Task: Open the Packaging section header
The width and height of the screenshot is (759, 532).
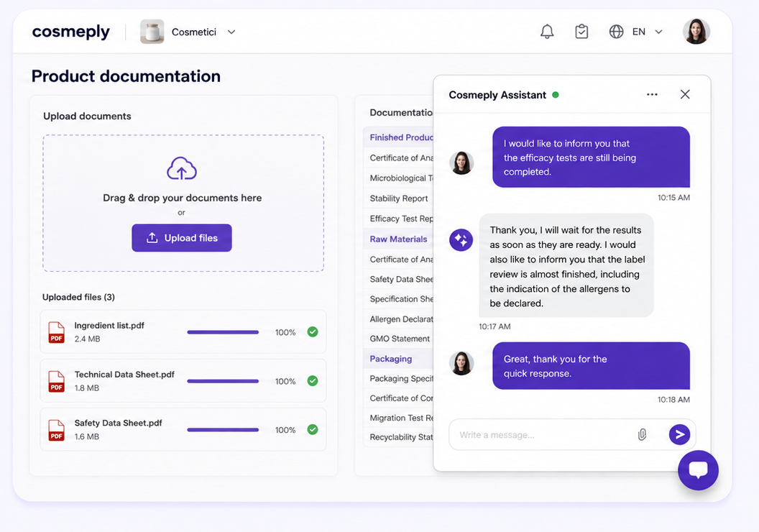Action: (x=398, y=359)
